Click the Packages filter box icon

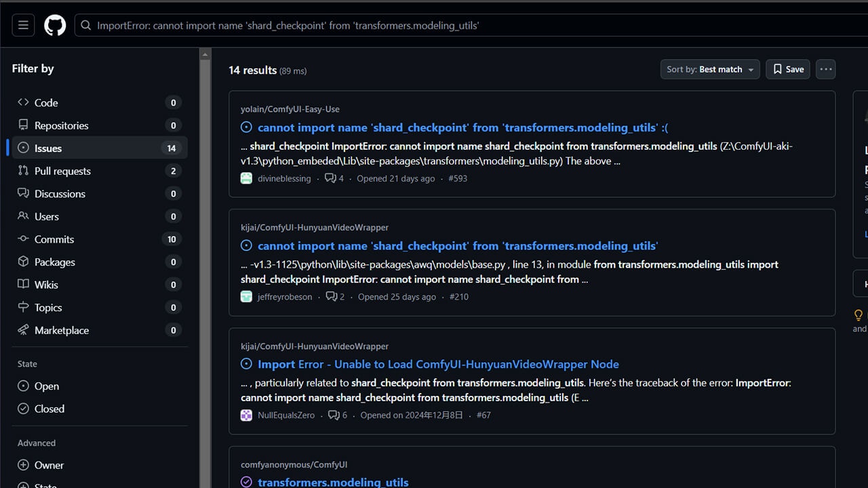[23, 262]
